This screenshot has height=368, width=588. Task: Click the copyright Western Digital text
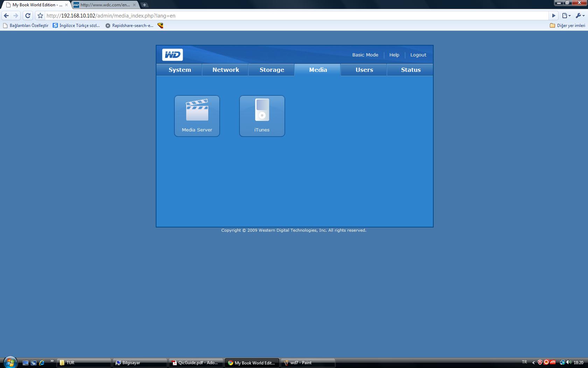pos(294,230)
